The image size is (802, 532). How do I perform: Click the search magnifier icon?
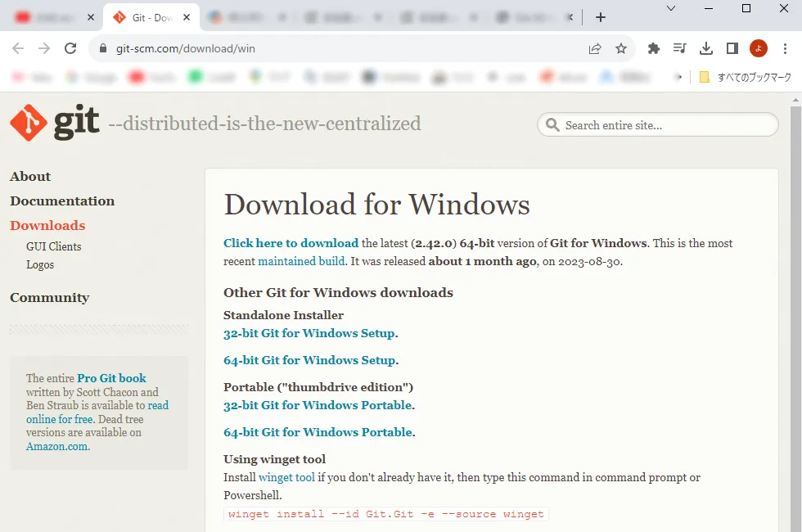(x=552, y=124)
